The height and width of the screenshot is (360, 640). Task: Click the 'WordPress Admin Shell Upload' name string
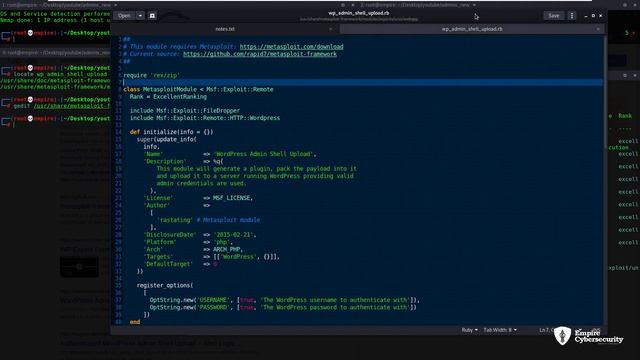click(265, 154)
